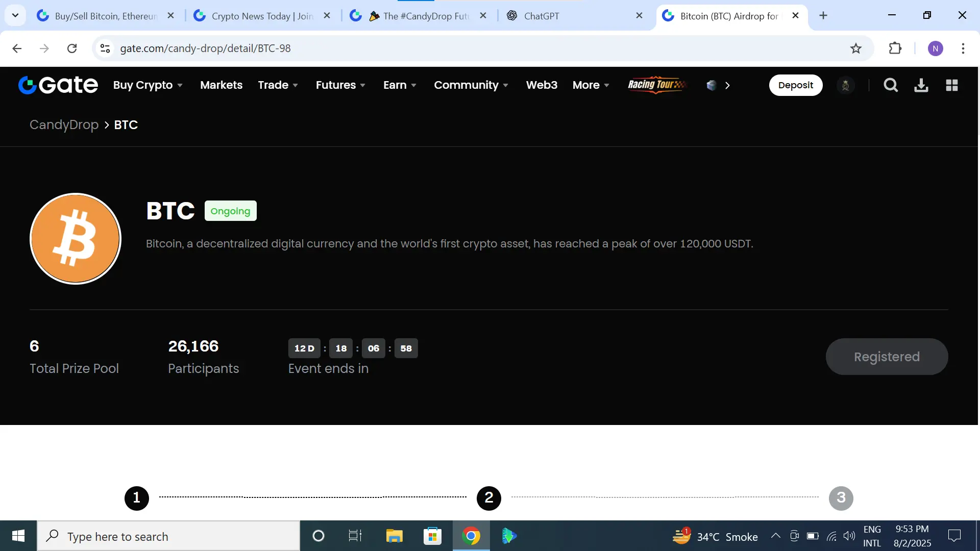This screenshot has width=980, height=551.
Task: Click step 1 progress marker
Action: pos(137,498)
